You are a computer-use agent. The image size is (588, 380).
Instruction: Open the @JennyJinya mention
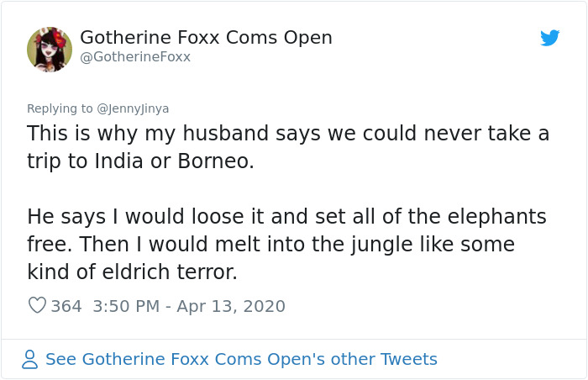[x=133, y=108]
